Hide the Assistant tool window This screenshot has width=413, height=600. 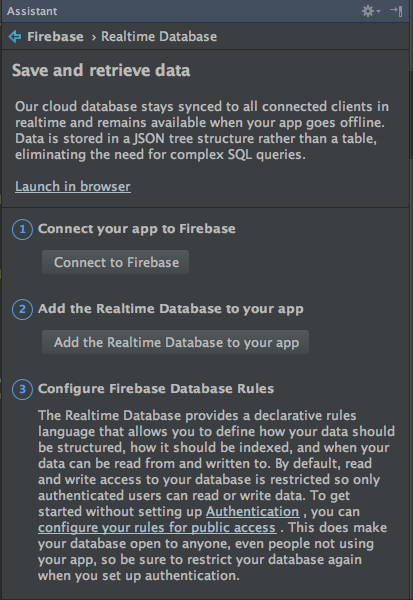[x=396, y=11]
